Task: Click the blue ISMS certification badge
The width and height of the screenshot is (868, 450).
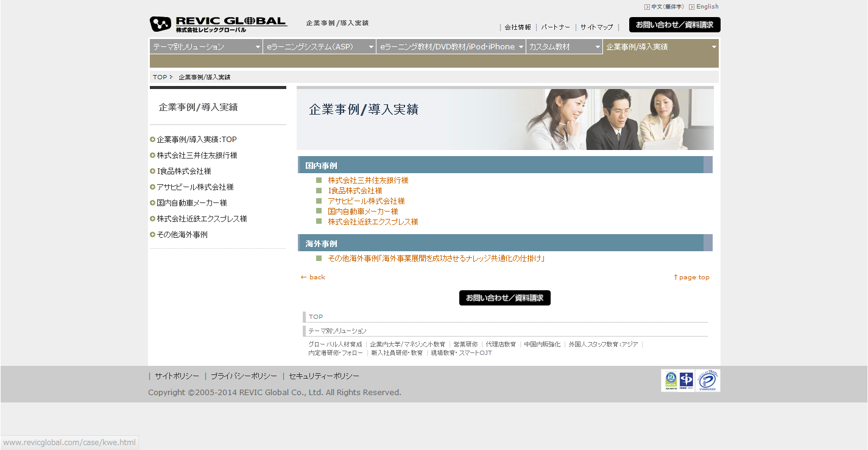Action: pyautogui.click(x=686, y=380)
